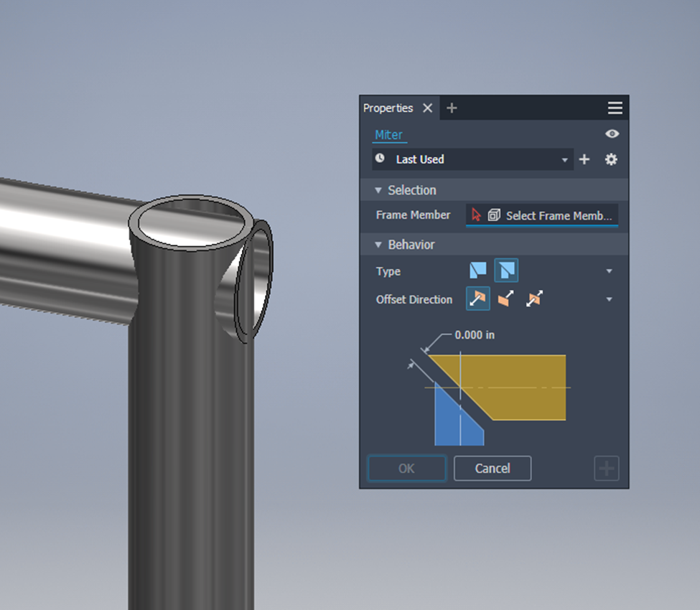Collapse the Behavior section
Image resolution: width=700 pixels, height=610 pixels.
tap(378, 245)
